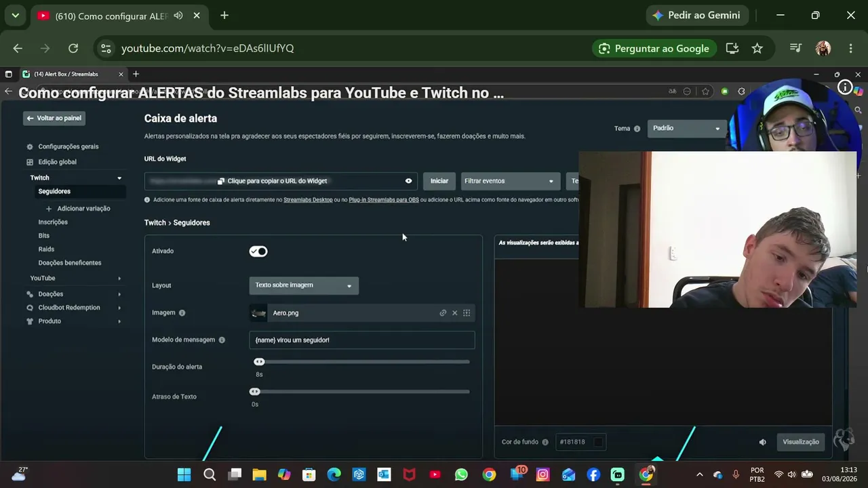Expand the Cloudbot Redemption section

[119, 308]
